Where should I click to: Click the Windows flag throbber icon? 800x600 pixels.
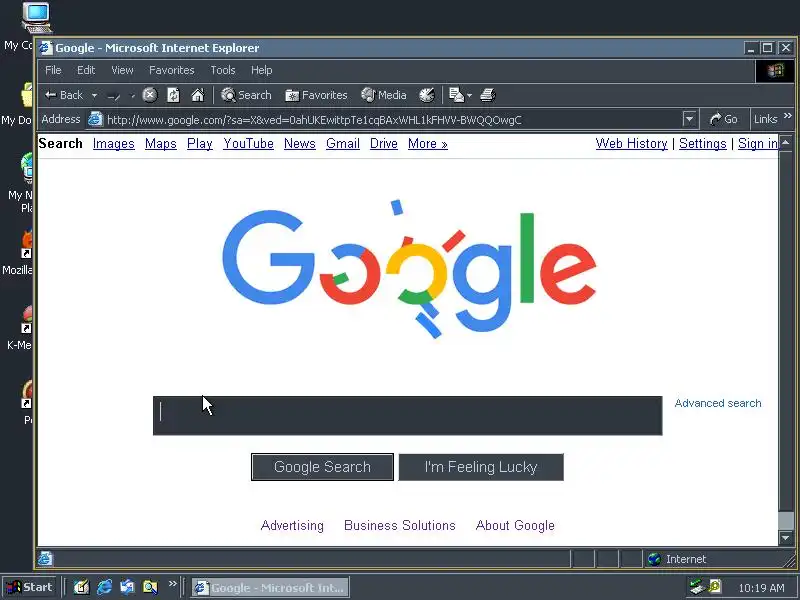coord(774,70)
